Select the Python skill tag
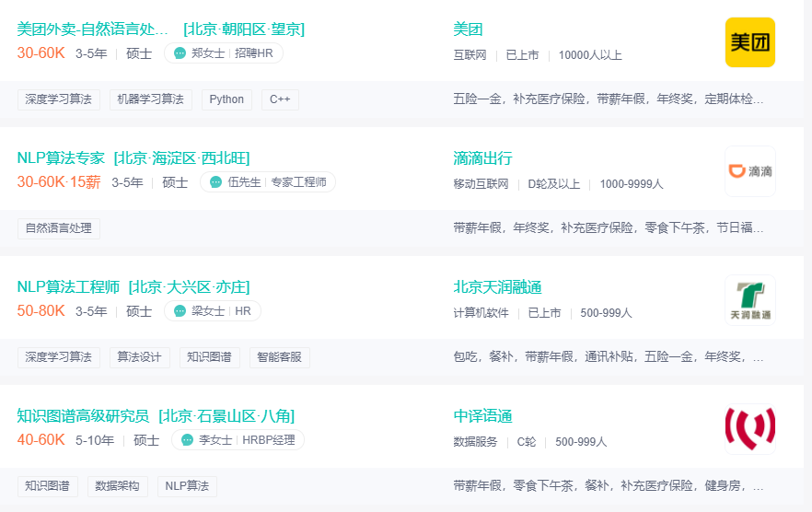This screenshot has width=812, height=512. [x=226, y=99]
